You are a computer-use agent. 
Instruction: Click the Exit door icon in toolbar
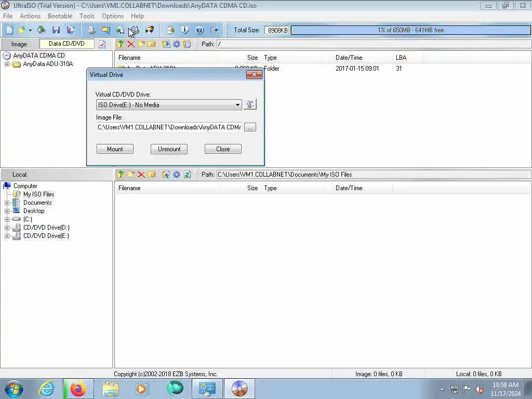(214, 30)
